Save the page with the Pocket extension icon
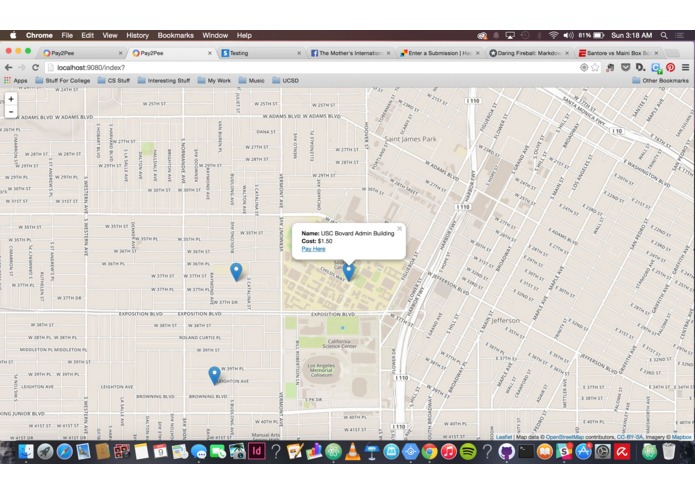The image size is (695, 494). click(625, 67)
